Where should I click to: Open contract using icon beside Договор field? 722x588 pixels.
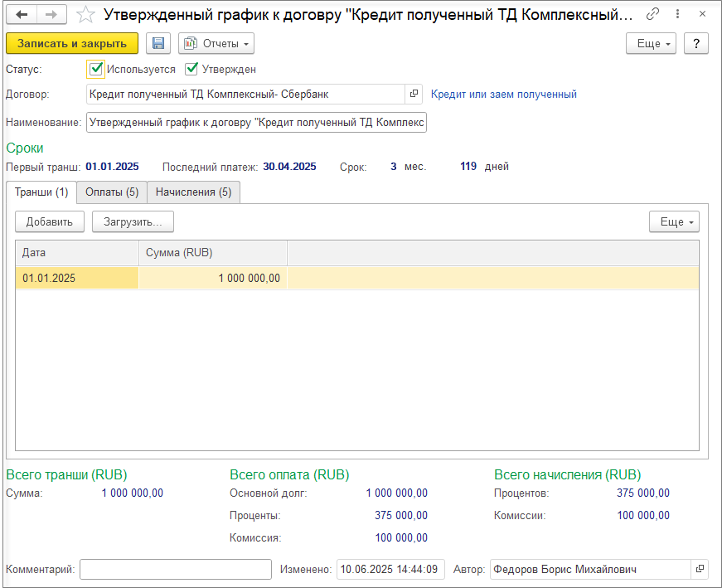pos(414,94)
